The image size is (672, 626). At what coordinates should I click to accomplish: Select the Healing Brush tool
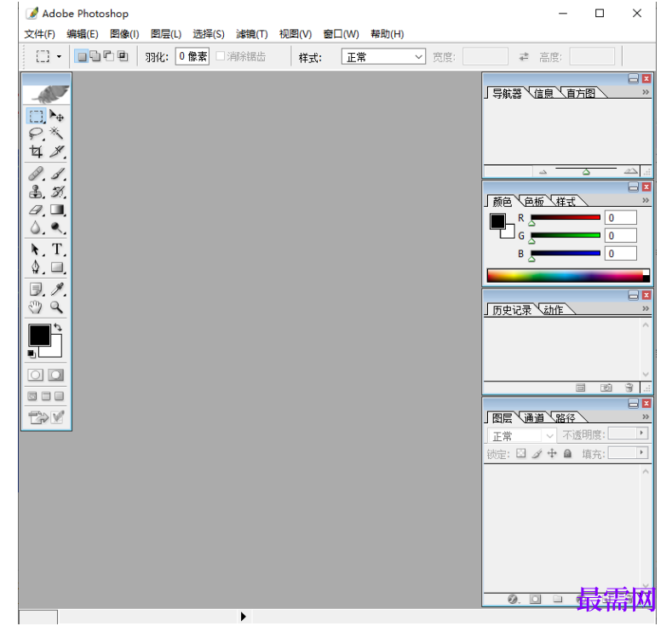tap(36, 174)
